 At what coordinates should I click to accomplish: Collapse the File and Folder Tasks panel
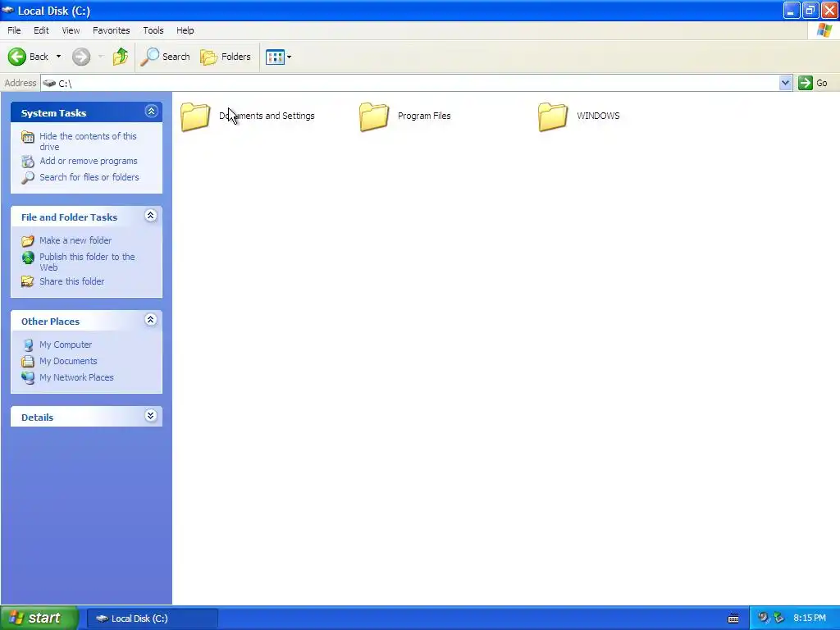(151, 216)
